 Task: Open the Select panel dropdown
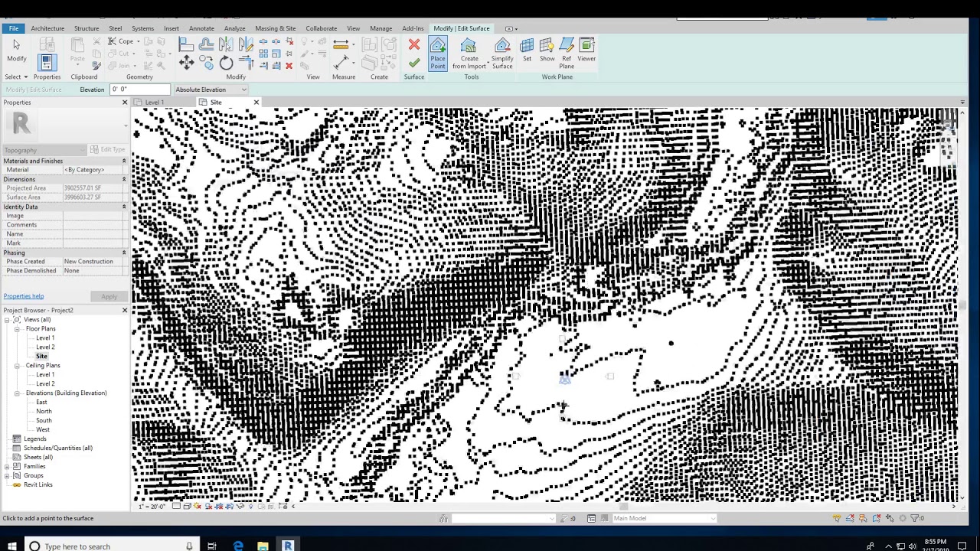16,77
